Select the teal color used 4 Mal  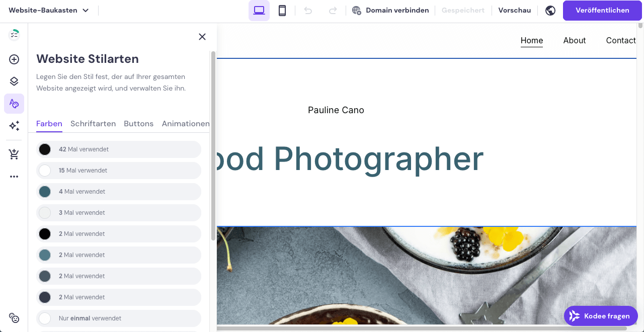[x=119, y=192]
